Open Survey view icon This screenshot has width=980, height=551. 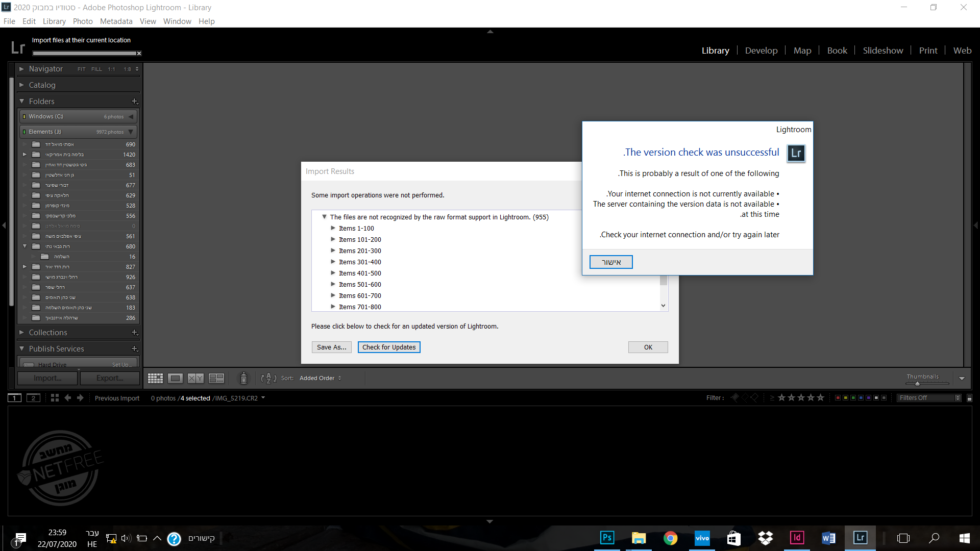[216, 378]
